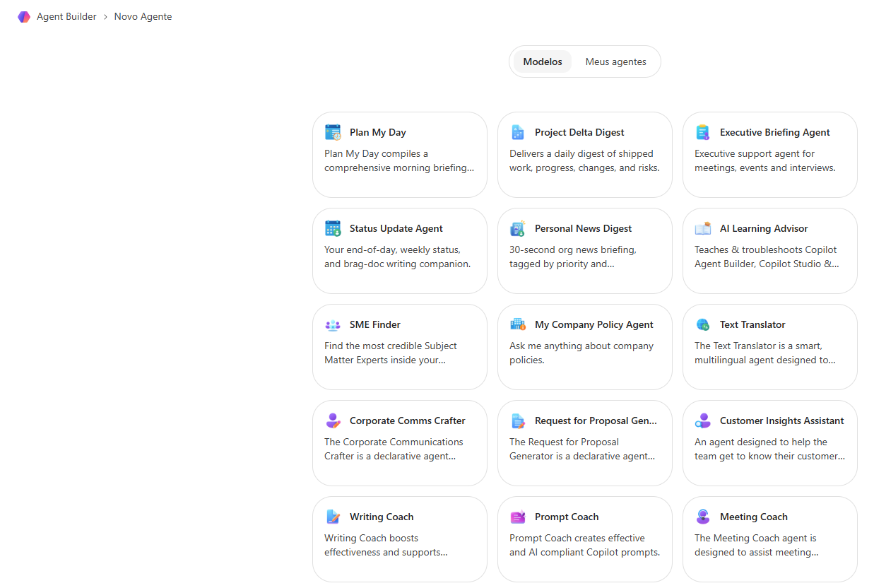Click the Prompt Coach icon
The image size is (874, 588).
[x=518, y=517]
